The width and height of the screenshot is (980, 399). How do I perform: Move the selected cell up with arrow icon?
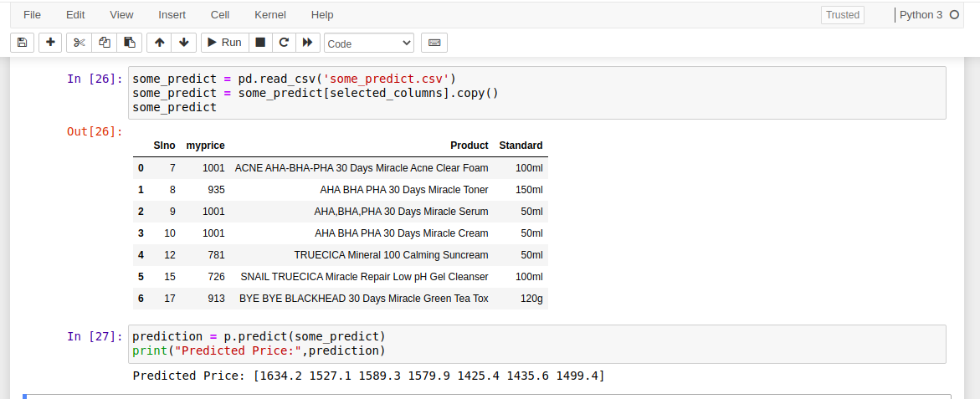[159, 43]
